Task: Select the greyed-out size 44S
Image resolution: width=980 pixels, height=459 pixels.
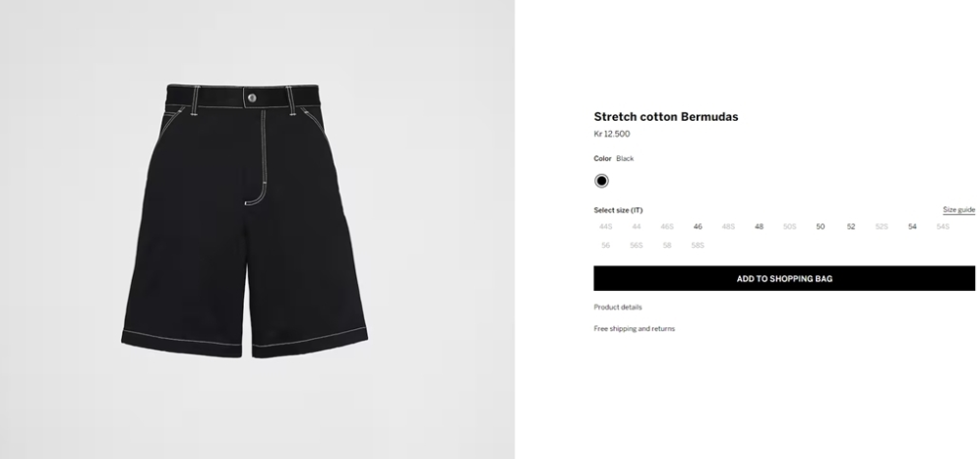Action: click(x=606, y=227)
